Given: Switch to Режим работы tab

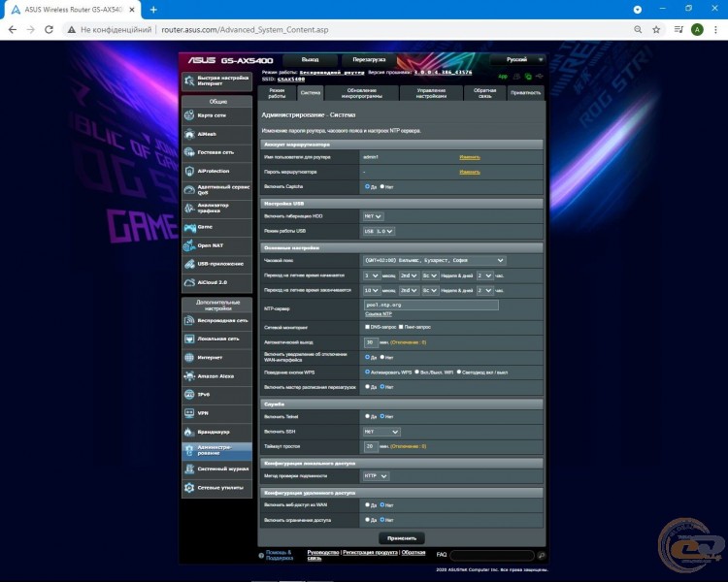Looking at the screenshot, I should tap(277, 93).
